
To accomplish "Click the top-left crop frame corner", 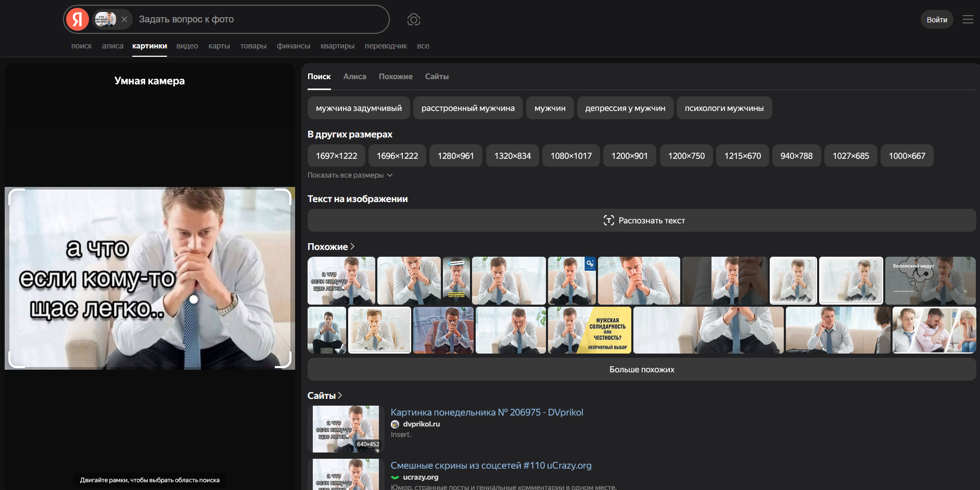I will tap(17, 196).
